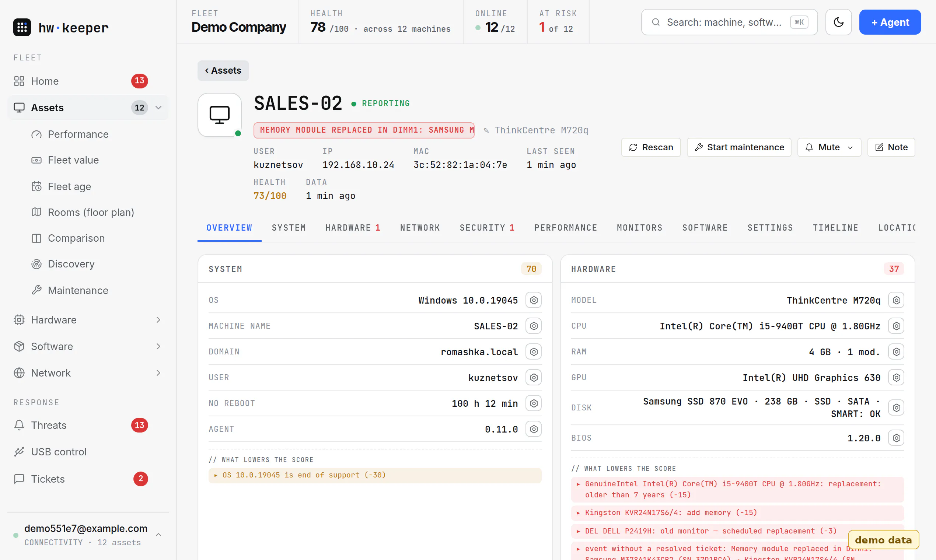This screenshot has height=560, width=936.
Task: Click the Kingston add memory warning
Action: point(737,513)
